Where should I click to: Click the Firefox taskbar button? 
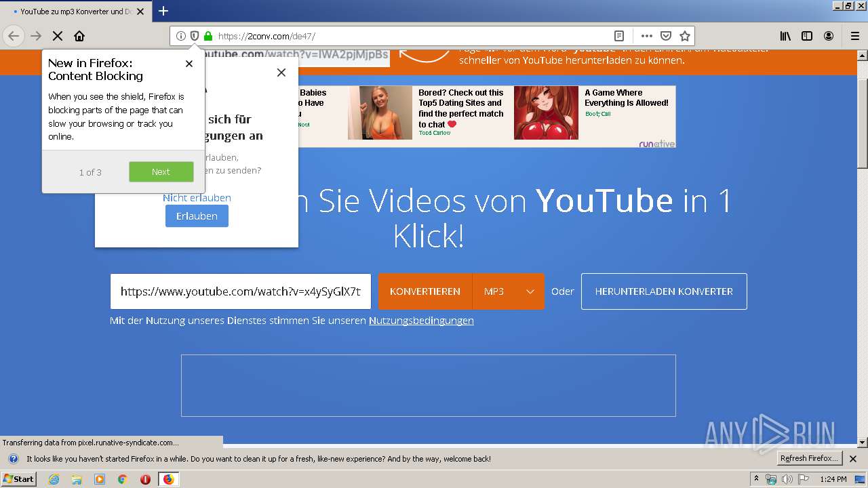pos(168,479)
